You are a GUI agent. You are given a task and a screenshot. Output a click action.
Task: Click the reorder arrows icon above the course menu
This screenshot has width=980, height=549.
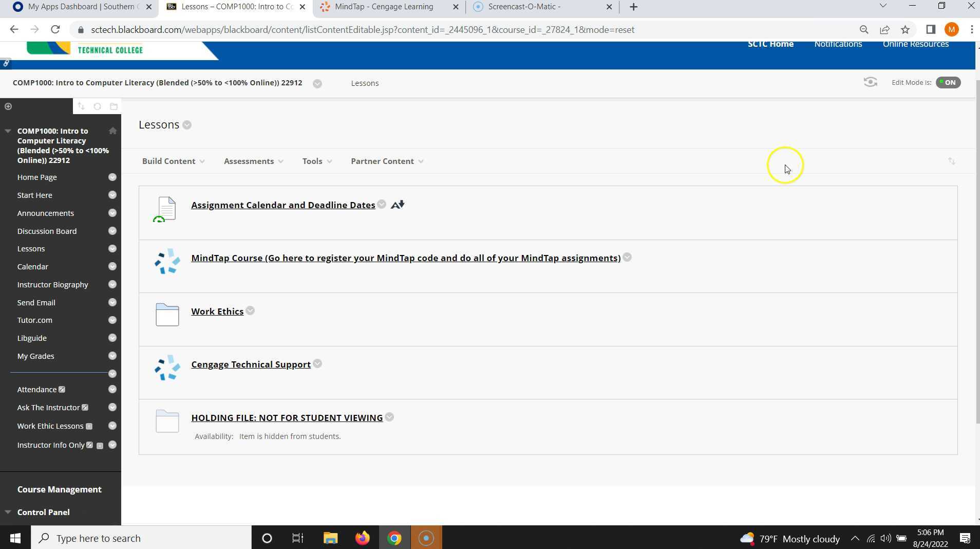(81, 106)
